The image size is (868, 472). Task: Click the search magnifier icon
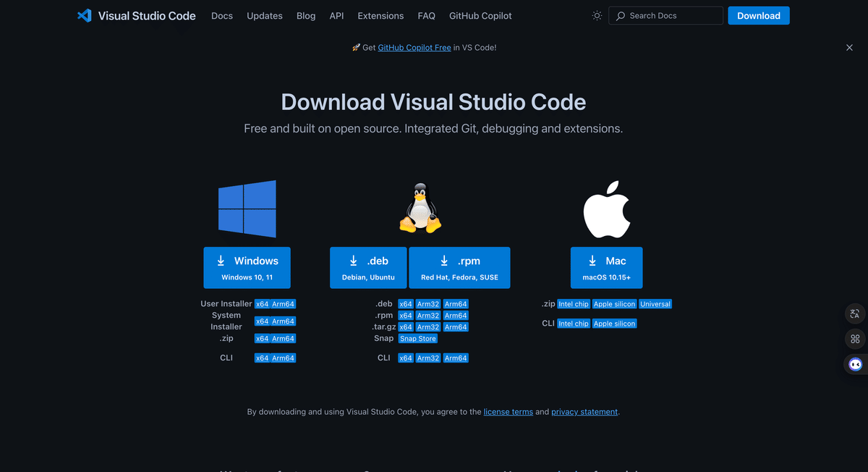621,15
